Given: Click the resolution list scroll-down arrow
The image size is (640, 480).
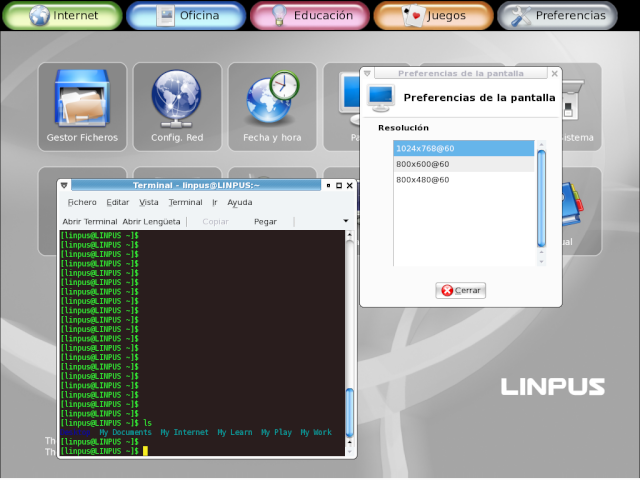Looking at the screenshot, I should tap(541, 262).
